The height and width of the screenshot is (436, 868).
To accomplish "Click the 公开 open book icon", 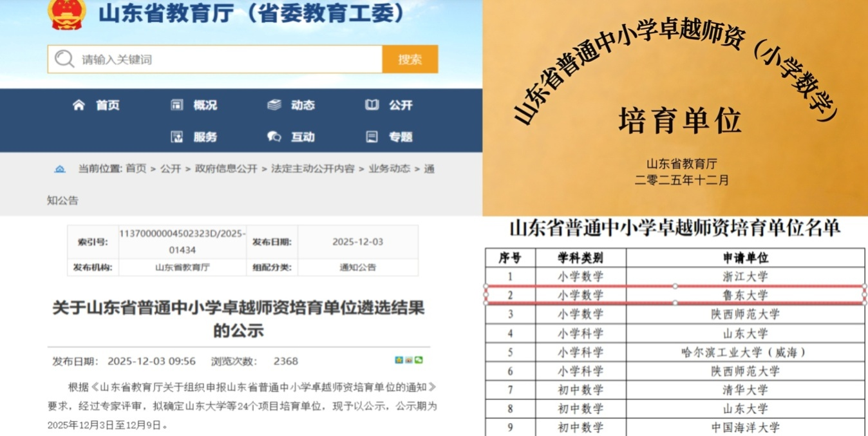I will [x=372, y=105].
